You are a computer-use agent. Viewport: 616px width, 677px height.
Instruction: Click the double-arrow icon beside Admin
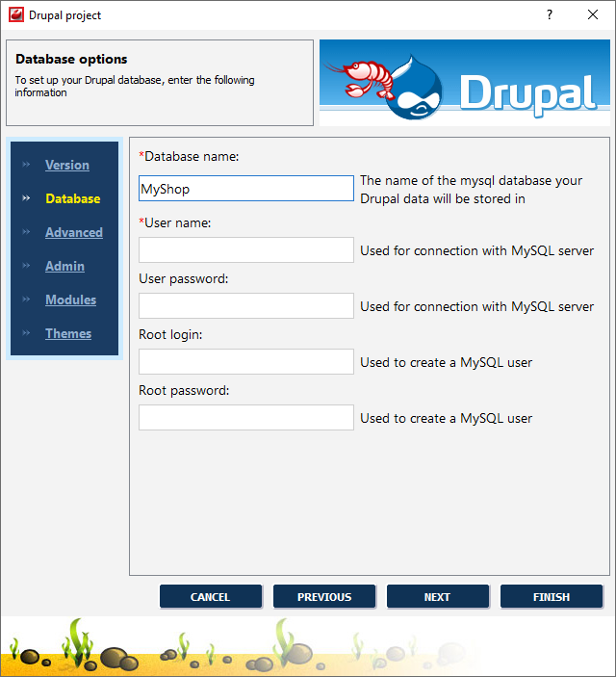tap(26, 265)
